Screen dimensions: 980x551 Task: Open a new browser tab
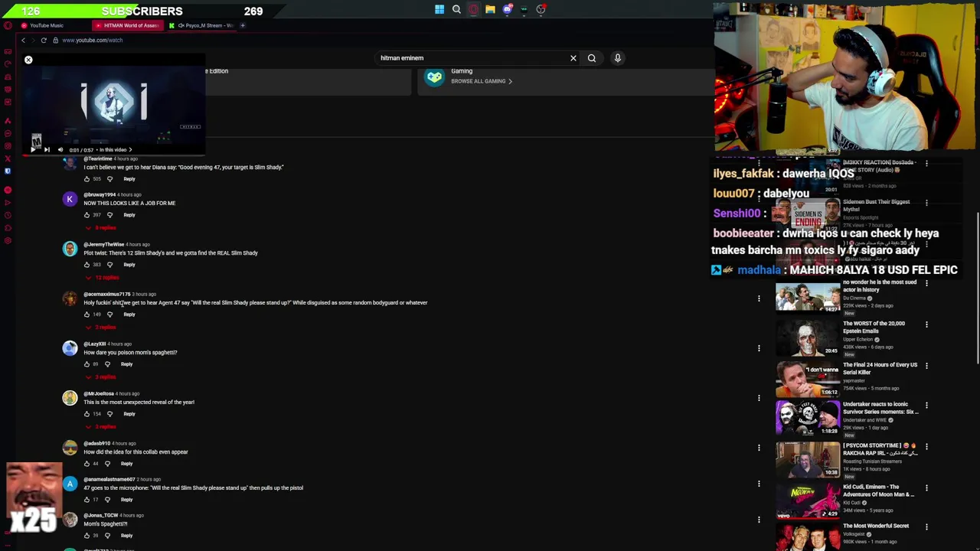[243, 25]
